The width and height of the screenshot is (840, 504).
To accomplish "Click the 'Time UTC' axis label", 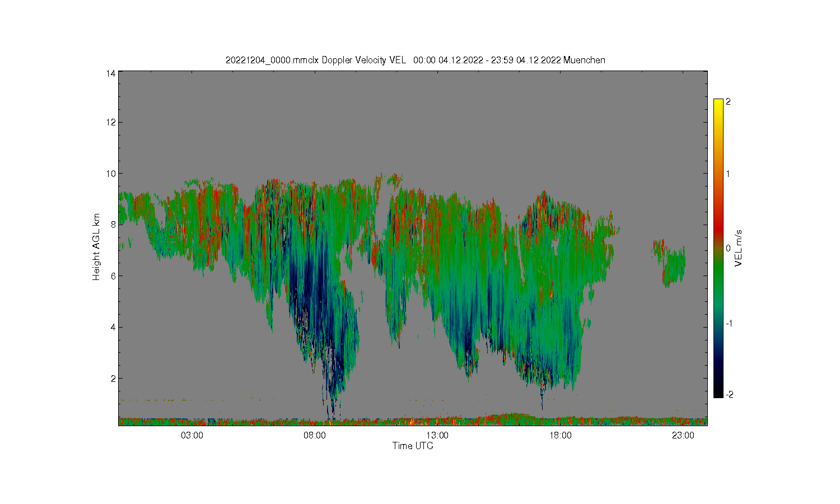I will click(413, 446).
